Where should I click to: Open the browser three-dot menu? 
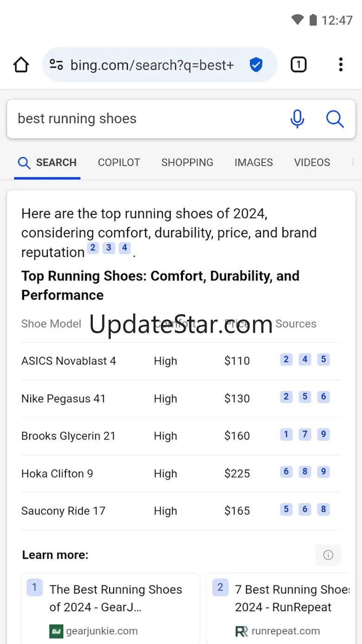[341, 65]
